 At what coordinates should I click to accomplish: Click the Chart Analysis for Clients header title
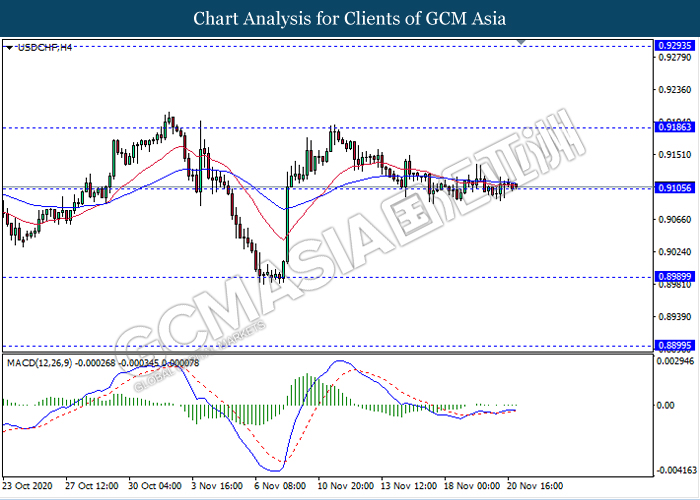tap(350, 18)
